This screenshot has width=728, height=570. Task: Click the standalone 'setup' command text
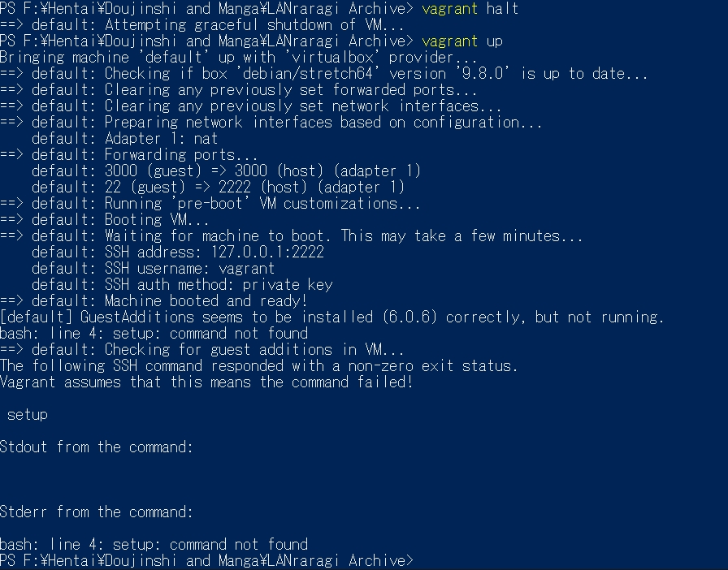(x=28, y=414)
